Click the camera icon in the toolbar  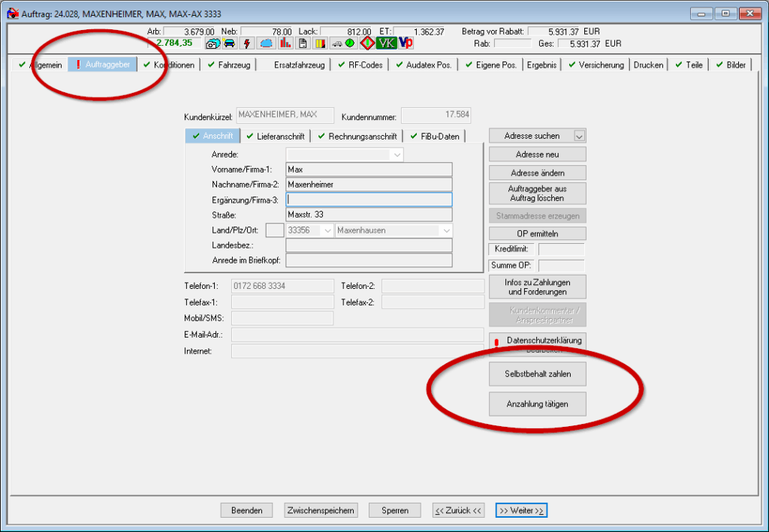[213, 44]
